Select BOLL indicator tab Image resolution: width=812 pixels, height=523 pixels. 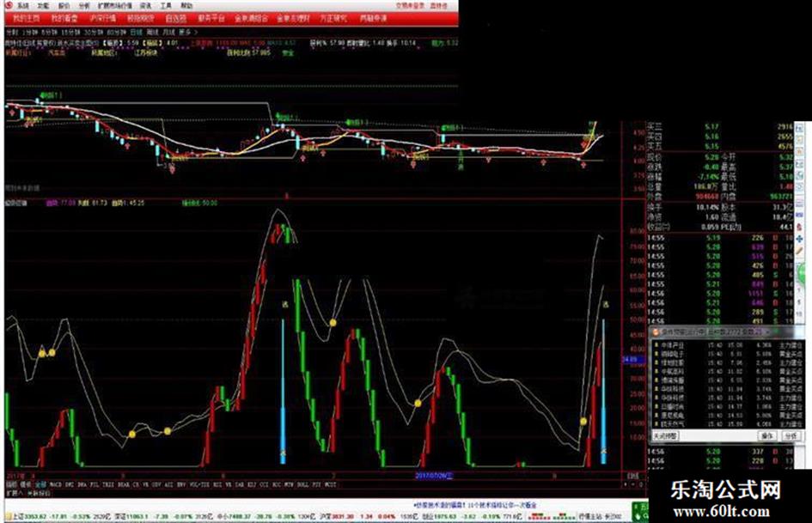coord(302,484)
